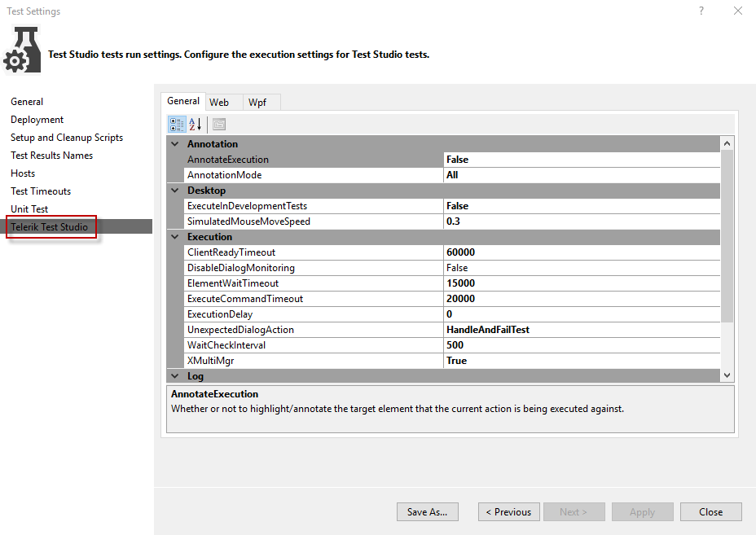756x535 pixels.
Task: Select the AnnotationMode property
Action: point(314,175)
